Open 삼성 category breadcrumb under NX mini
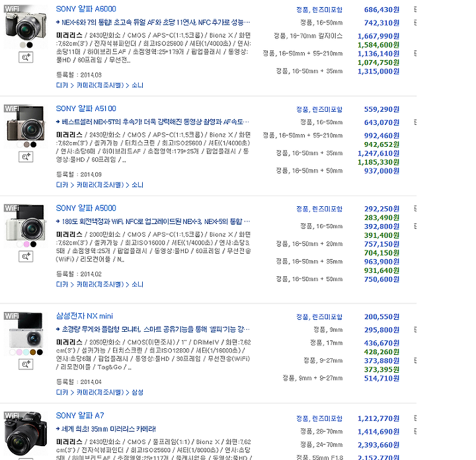 [x=138, y=392]
